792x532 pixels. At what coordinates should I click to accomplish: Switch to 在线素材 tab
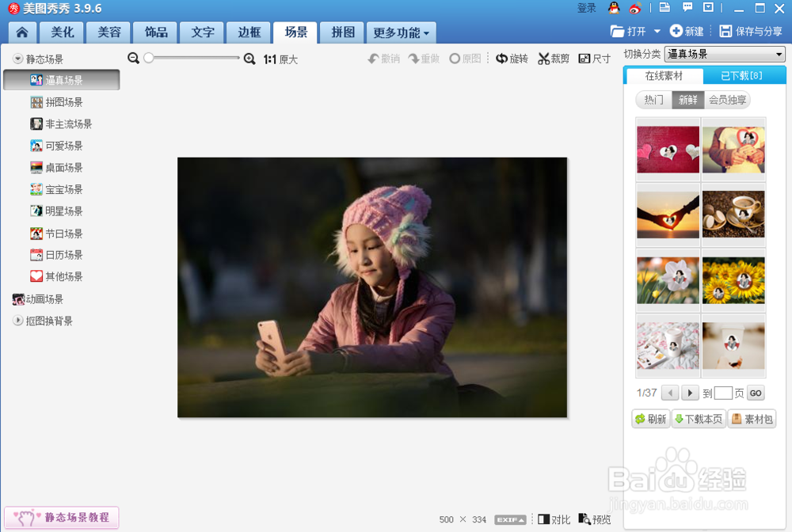(x=664, y=76)
